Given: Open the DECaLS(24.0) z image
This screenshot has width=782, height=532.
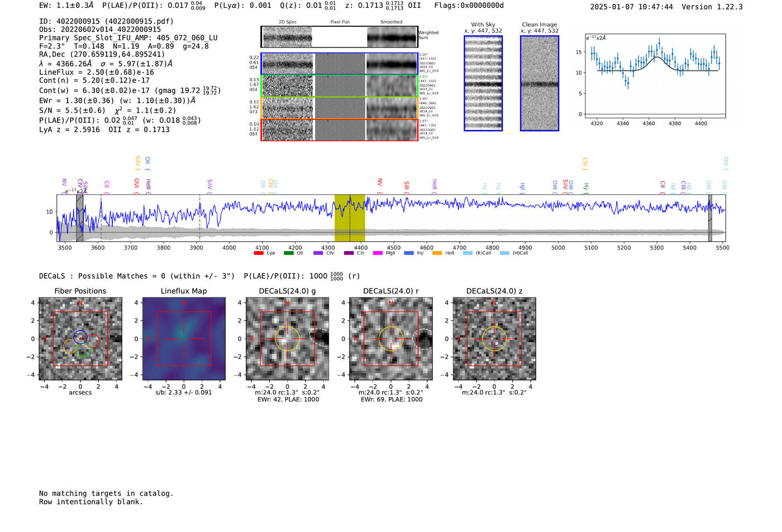Looking at the screenshot, I should 494,338.
